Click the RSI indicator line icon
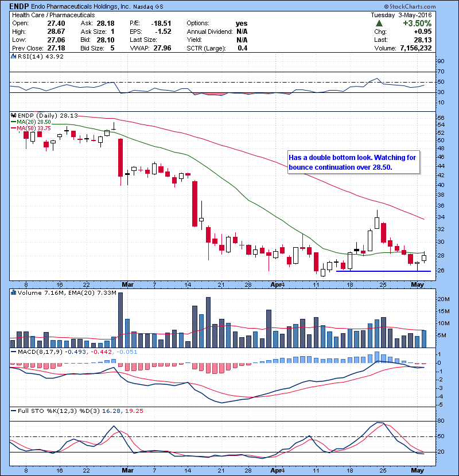The height and width of the screenshot is (476, 459). click(13, 56)
